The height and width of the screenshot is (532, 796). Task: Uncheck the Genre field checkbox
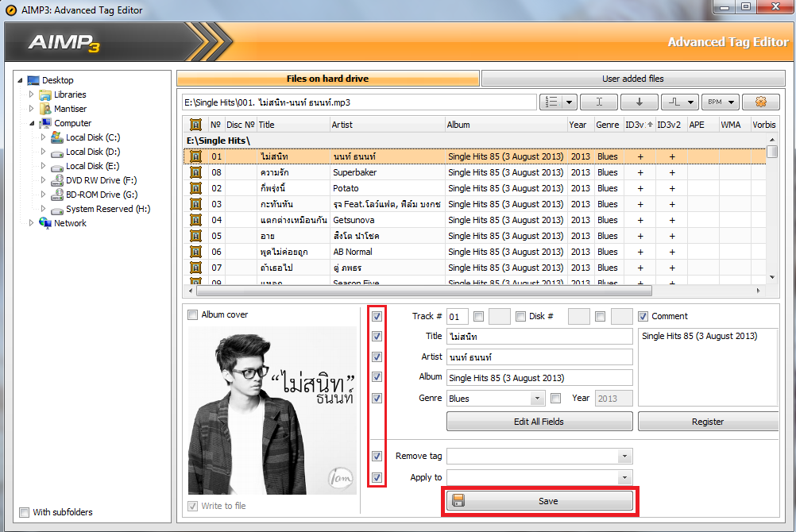[377, 398]
